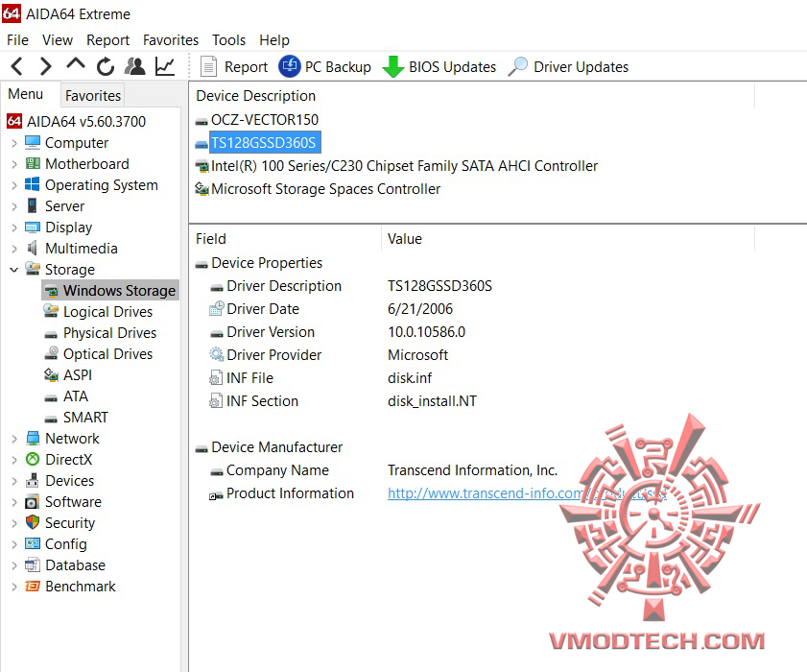Collapse the Storage tree node
This screenshot has width=807, height=672.
point(14,270)
